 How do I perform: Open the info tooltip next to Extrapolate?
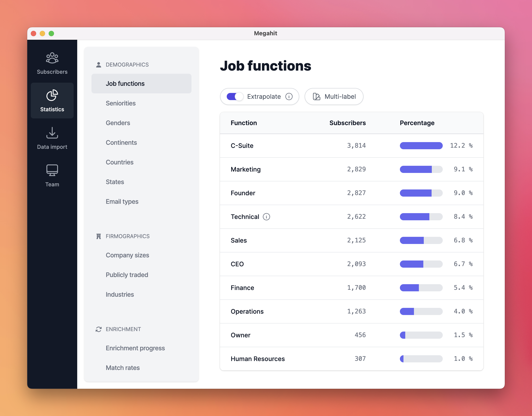click(289, 97)
